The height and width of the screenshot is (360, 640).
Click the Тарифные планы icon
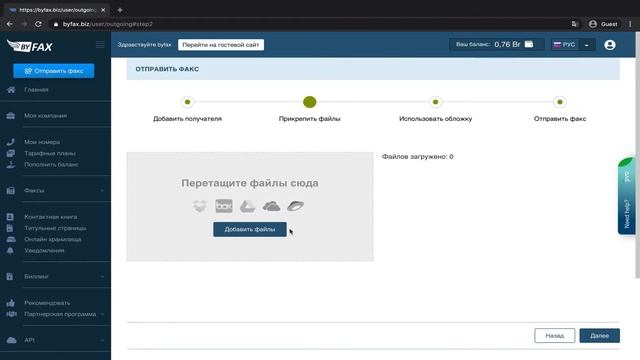[x=11, y=153]
